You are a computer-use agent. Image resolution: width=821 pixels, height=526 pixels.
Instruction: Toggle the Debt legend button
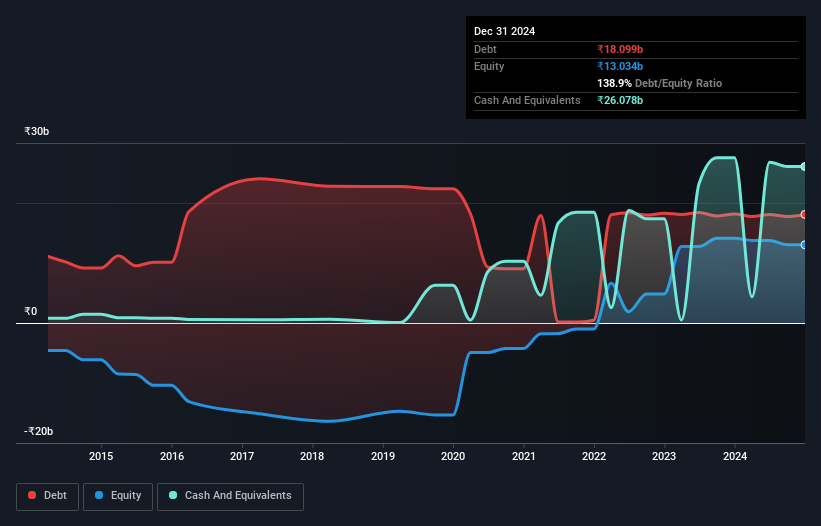click(x=48, y=496)
